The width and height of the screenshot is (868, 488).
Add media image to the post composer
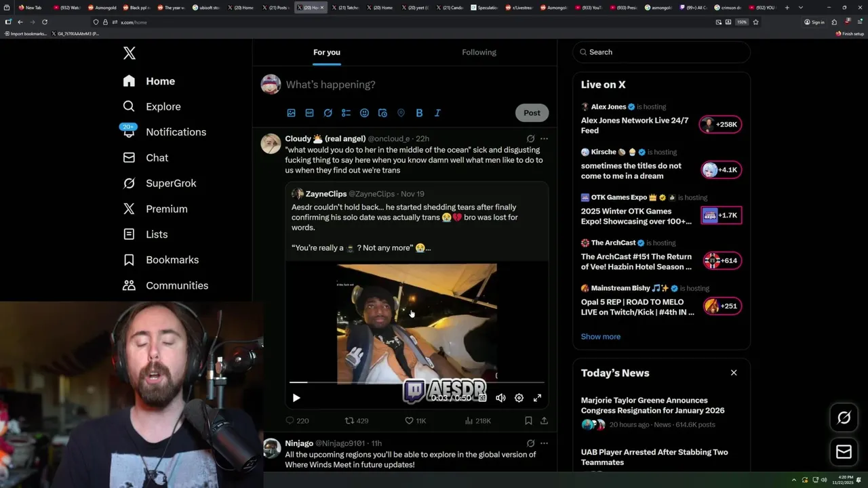[292, 113]
